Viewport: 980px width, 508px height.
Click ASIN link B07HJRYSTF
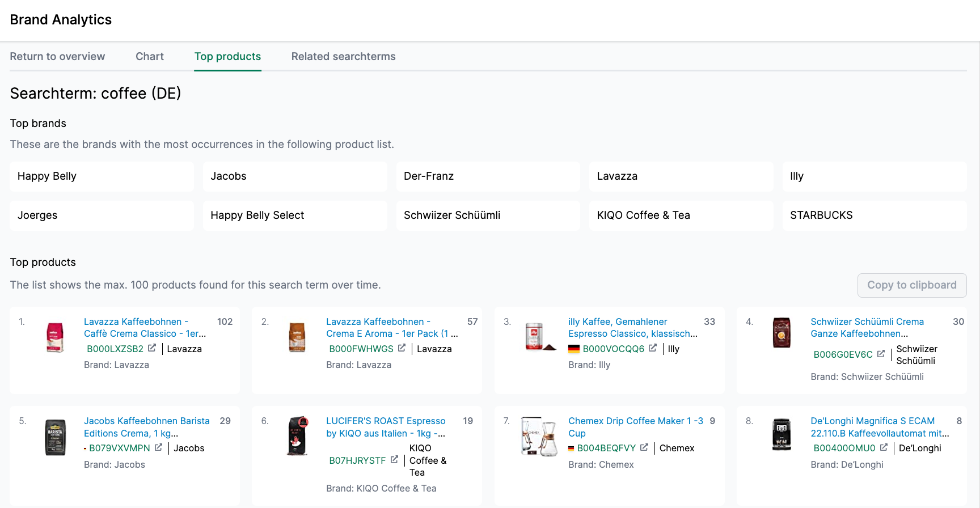tap(357, 460)
